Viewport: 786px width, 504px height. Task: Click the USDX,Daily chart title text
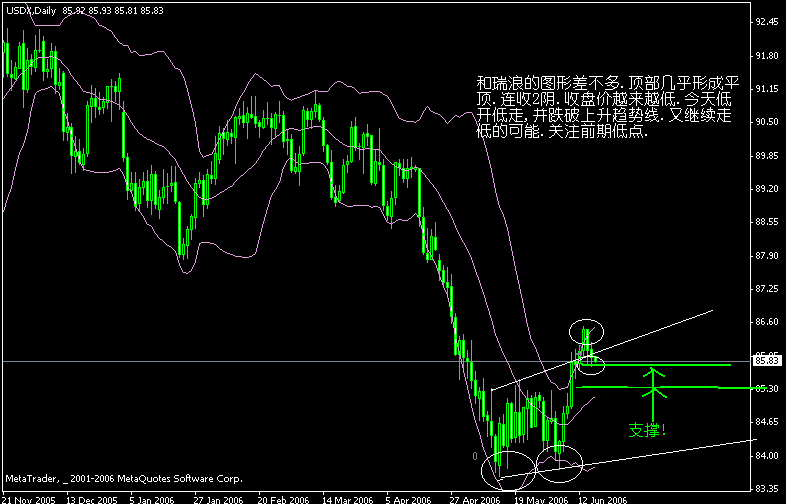tap(31, 10)
